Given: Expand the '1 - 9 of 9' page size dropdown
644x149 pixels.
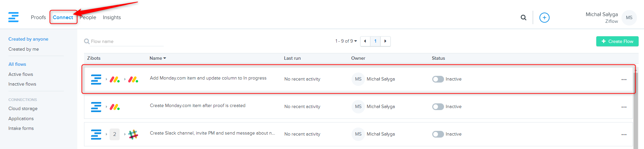Looking at the screenshot, I should tap(346, 41).
